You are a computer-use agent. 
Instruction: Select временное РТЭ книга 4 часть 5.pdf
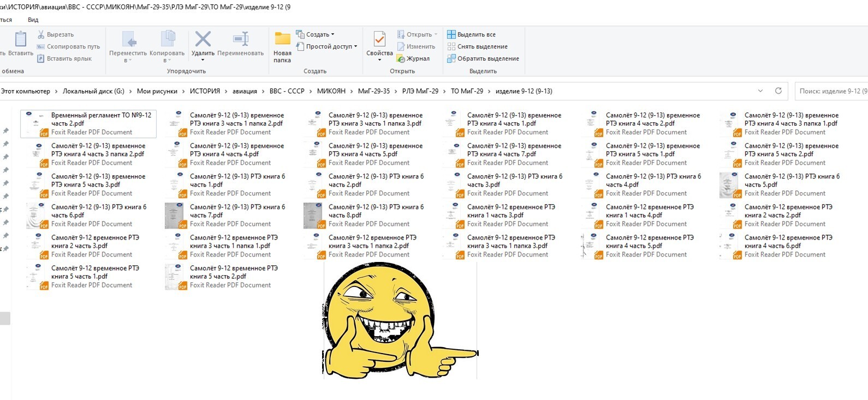[x=366, y=154]
